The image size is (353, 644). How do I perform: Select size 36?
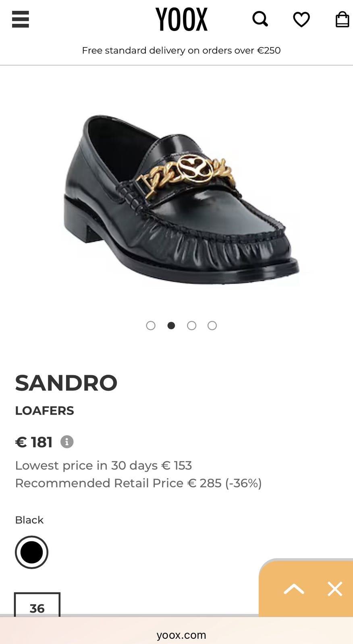pyautogui.click(x=37, y=605)
